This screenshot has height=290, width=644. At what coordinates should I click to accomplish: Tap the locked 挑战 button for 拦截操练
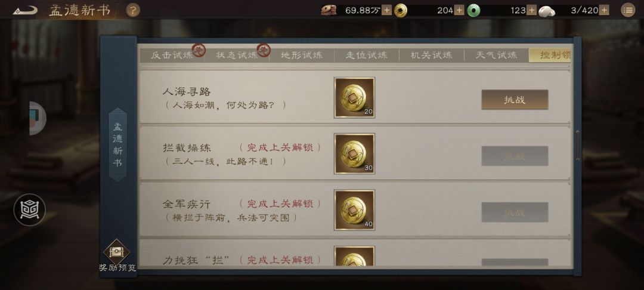pyautogui.click(x=515, y=156)
